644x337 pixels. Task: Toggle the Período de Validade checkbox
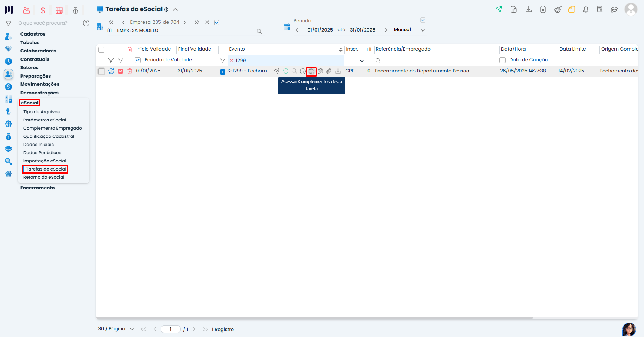(x=138, y=60)
